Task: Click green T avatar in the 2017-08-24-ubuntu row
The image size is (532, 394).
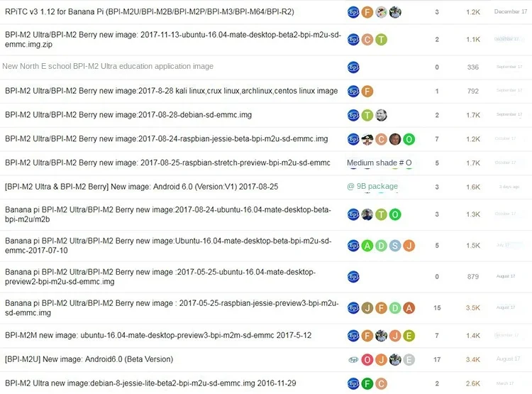Action: 381,214
